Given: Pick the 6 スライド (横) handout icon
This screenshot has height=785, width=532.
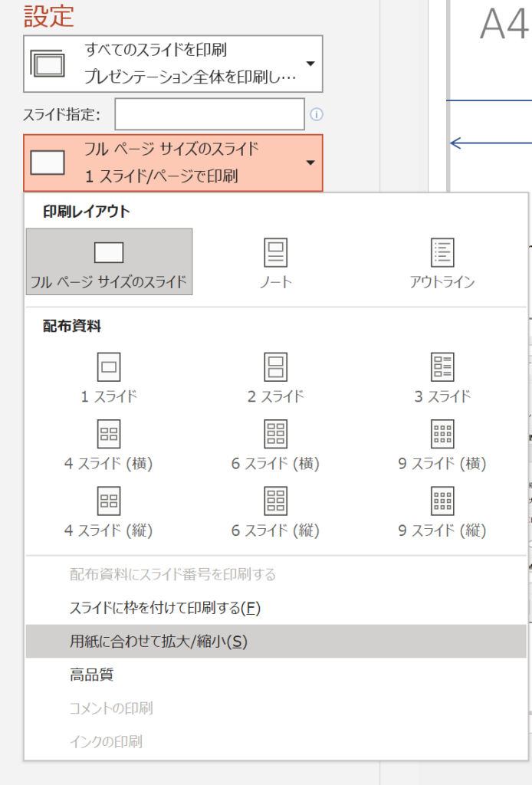Looking at the screenshot, I should click(x=275, y=434).
